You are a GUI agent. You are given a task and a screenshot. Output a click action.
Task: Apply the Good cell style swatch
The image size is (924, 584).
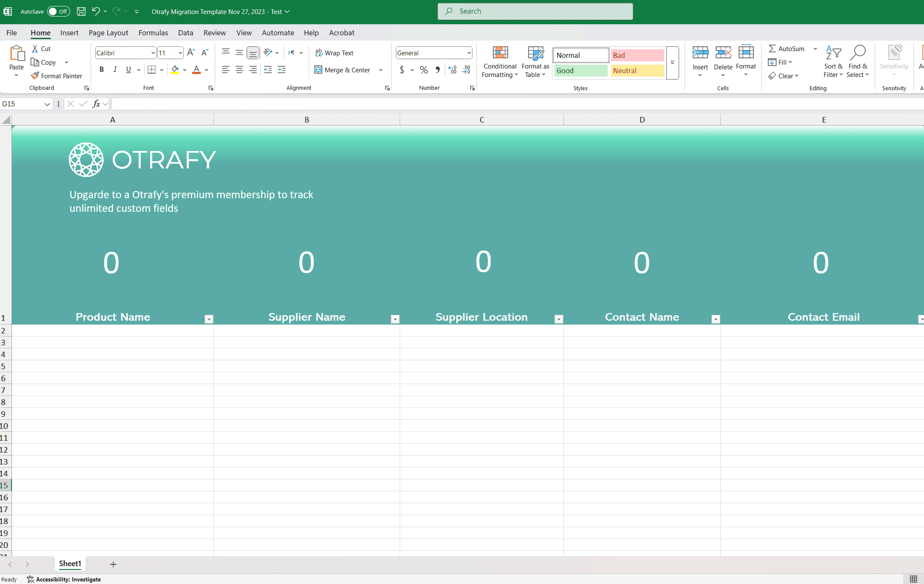click(580, 71)
